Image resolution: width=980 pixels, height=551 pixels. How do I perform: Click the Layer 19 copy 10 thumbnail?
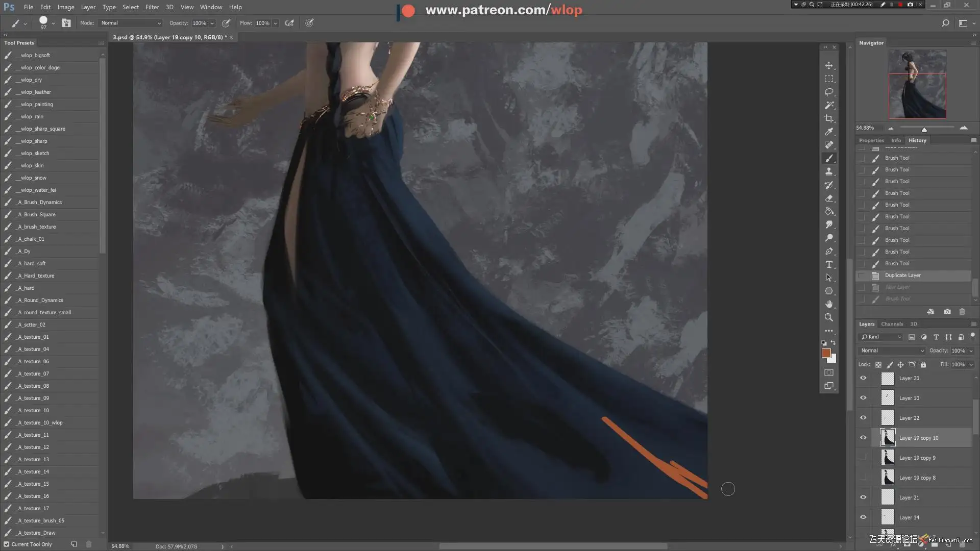tap(888, 438)
